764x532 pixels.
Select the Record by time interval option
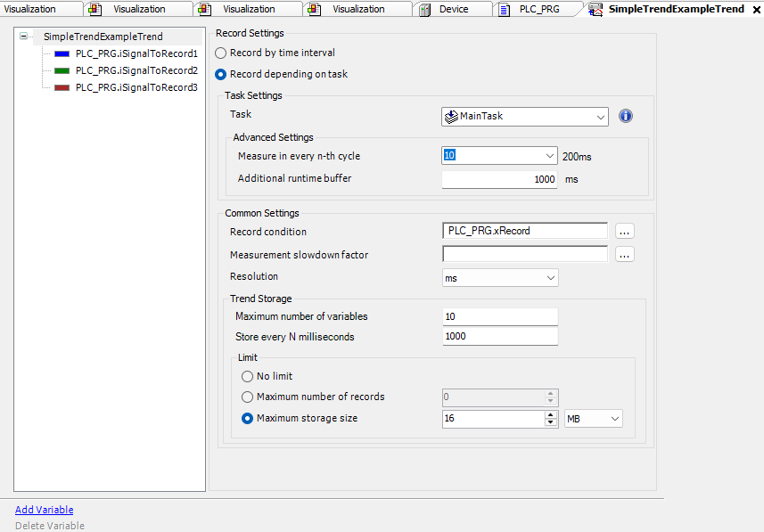(x=219, y=53)
